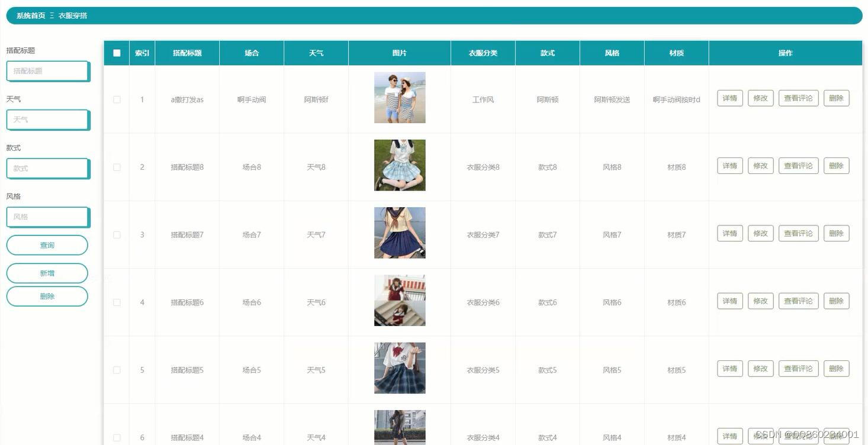Check the checkbox for row index 1
868x445 pixels.
(x=117, y=99)
